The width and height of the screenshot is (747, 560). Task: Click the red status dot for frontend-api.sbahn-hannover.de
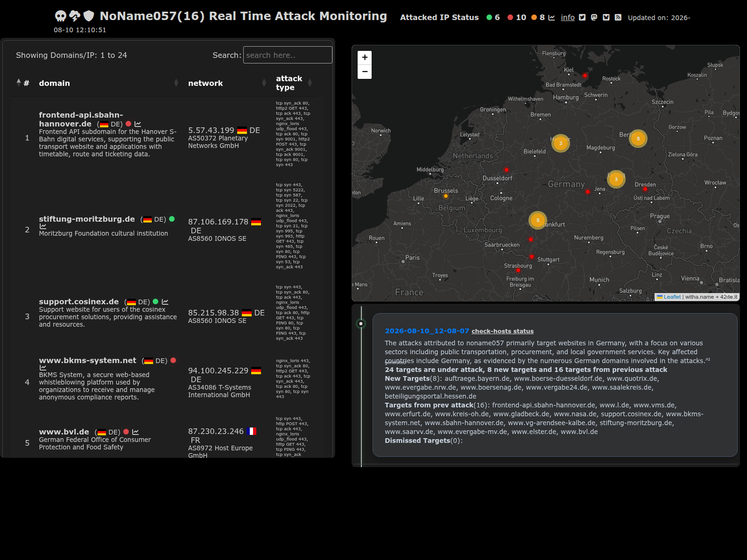[128, 124]
